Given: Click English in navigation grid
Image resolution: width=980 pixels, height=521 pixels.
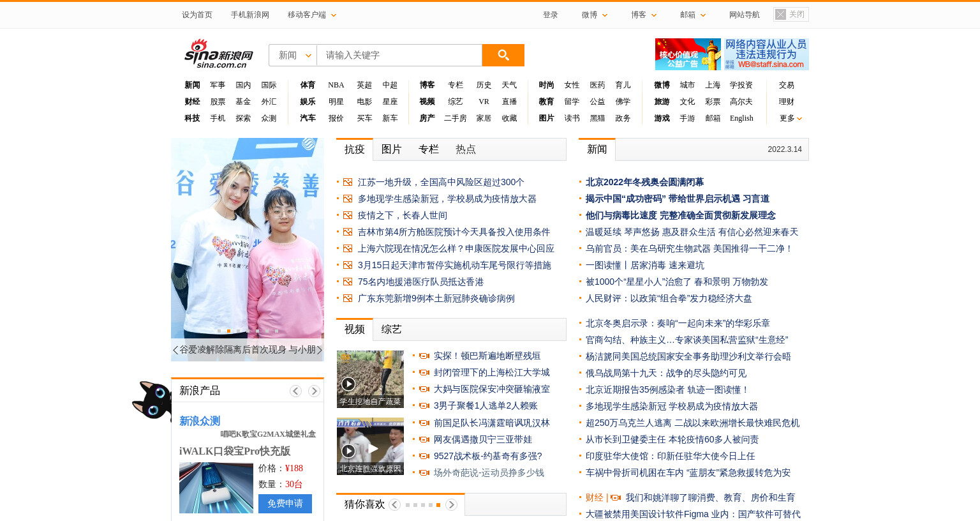Looking at the screenshot, I should click(x=741, y=118).
